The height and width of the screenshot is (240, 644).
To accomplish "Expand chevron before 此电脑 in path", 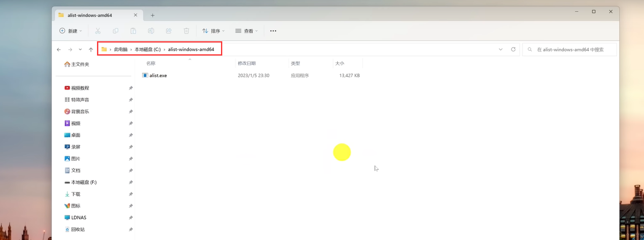I will (110, 50).
